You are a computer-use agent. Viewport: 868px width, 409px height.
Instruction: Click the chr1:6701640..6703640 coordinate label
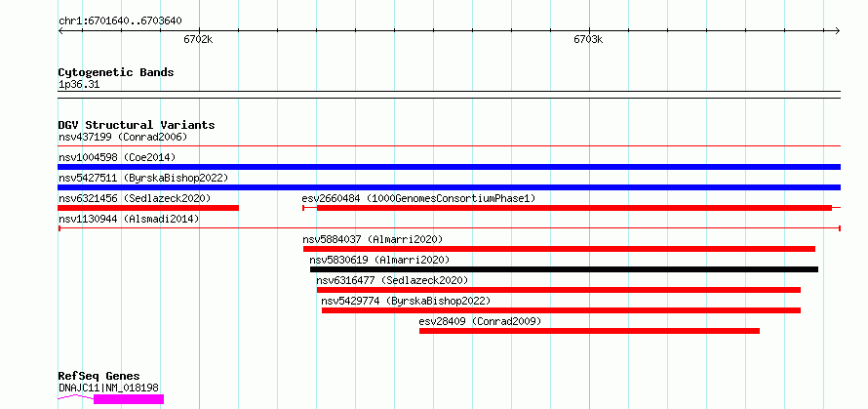120,21
